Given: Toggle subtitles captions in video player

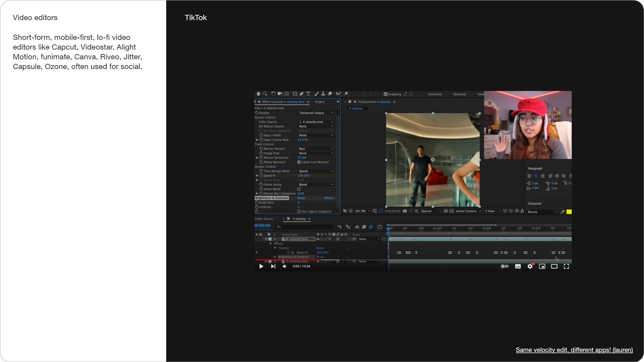Looking at the screenshot, I should pos(518,266).
